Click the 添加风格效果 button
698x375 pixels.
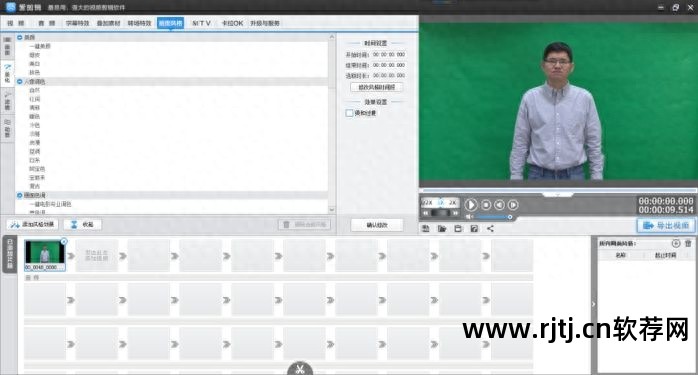(x=32, y=224)
